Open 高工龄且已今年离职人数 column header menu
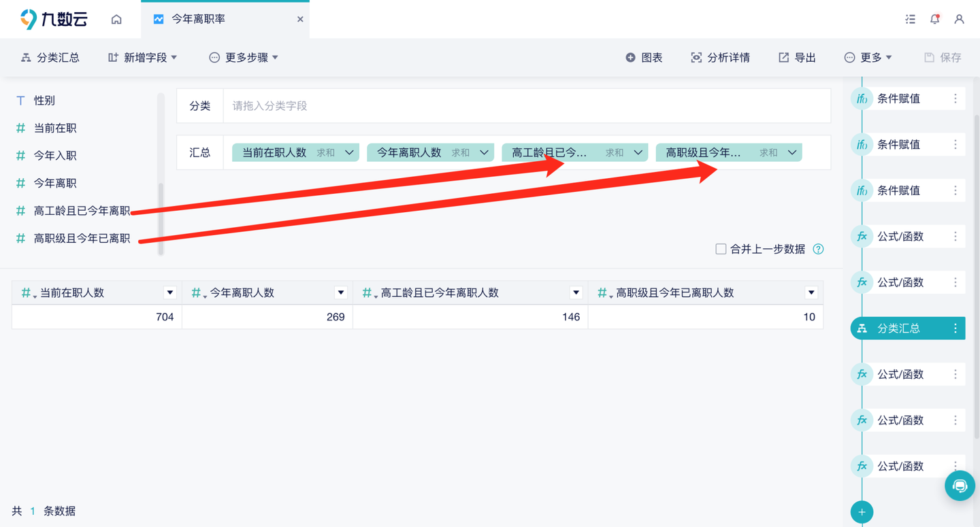The width and height of the screenshot is (980, 527). click(x=576, y=293)
